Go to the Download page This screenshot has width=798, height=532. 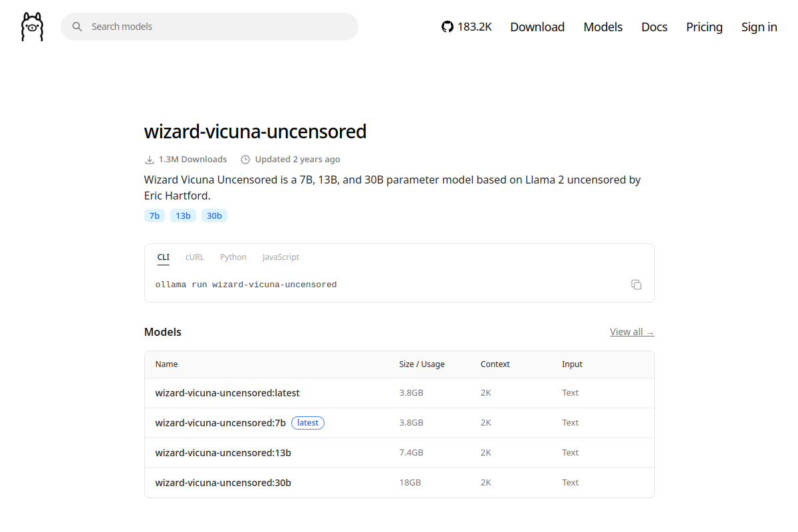537,27
